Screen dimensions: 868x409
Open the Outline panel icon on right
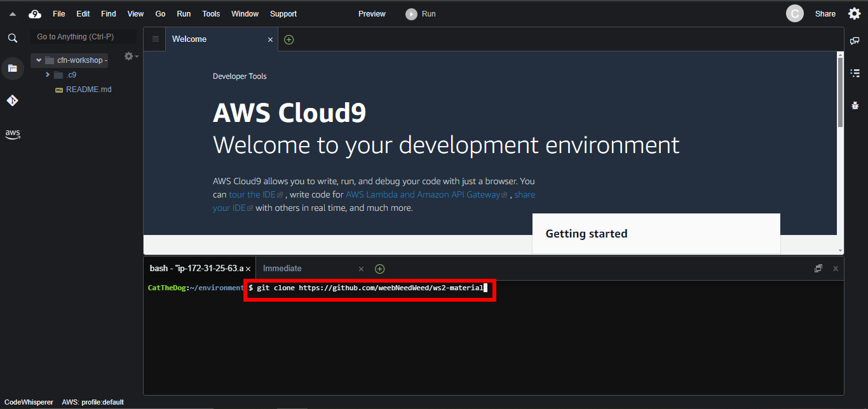click(855, 73)
